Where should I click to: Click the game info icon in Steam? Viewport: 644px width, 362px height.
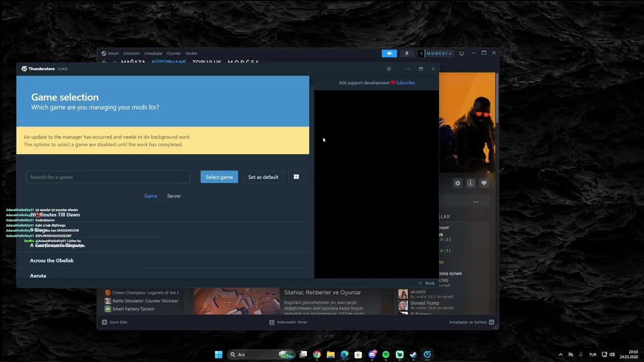pos(470,183)
